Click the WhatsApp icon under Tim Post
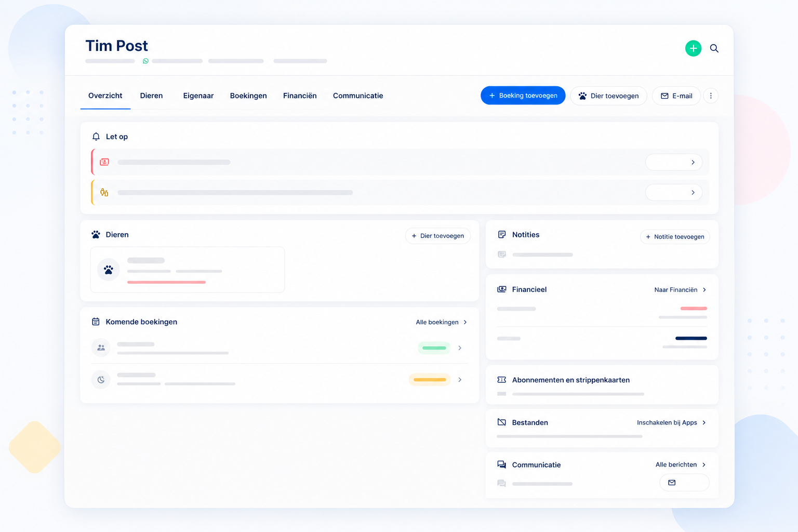The height and width of the screenshot is (532, 798). pyautogui.click(x=145, y=61)
